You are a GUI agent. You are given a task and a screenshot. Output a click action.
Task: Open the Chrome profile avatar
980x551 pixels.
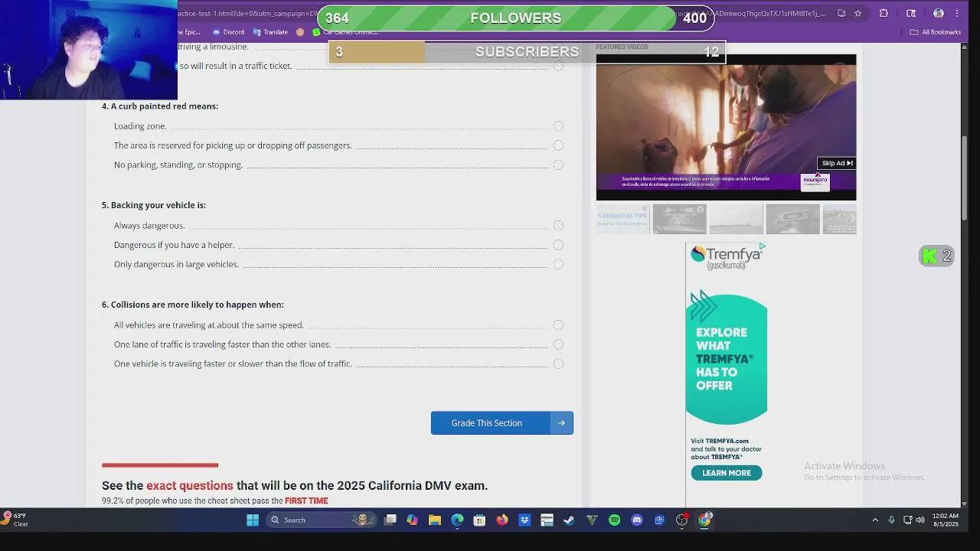(939, 13)
